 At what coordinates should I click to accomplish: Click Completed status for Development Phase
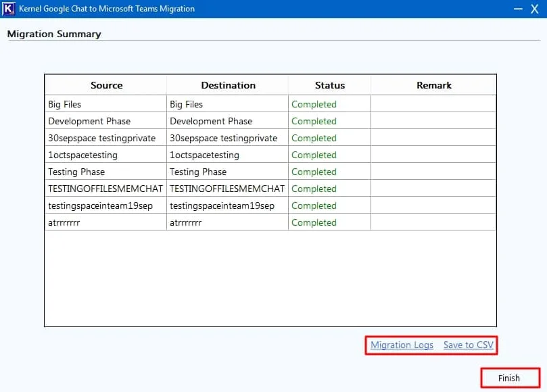pyautogui.click(x=330, y=121)
